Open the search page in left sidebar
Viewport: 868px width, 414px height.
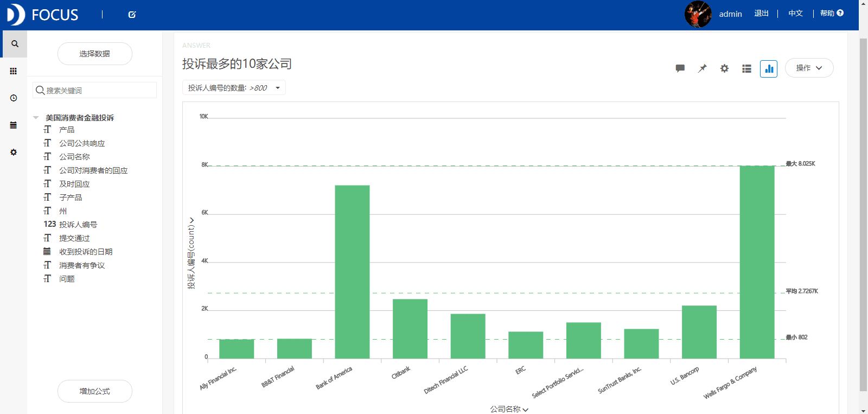pos(15,44)
